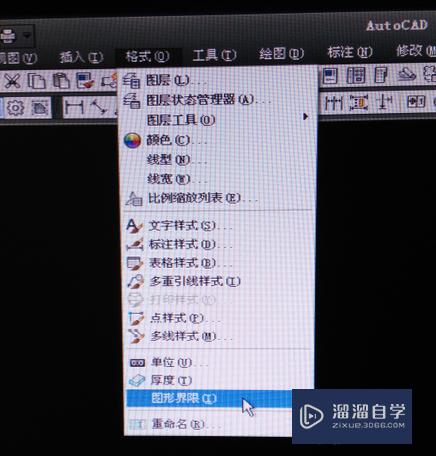Click the Tolerance toolbar icon
Image resolution: width=436 pixels, height=456 pixels.
(416, 101)
